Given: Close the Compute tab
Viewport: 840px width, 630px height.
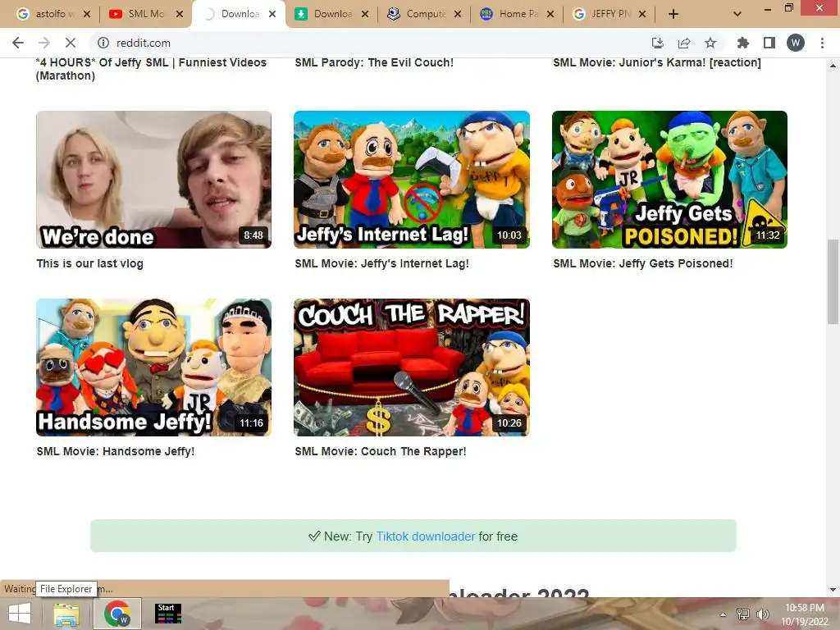Looking at the screenshot, I should click(458, 14).
